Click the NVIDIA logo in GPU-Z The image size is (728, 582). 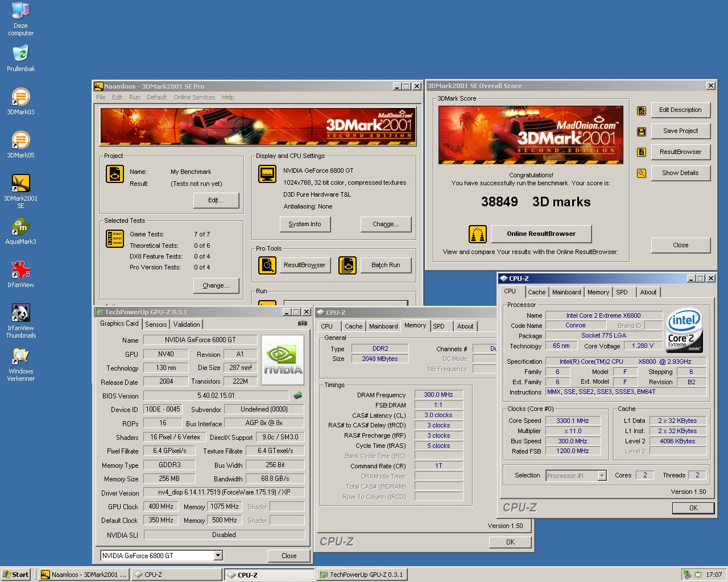tap(283, 360)
